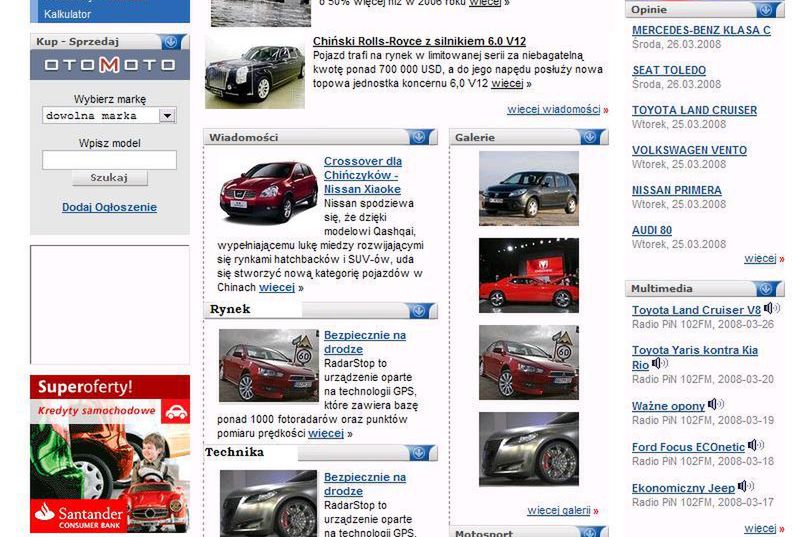Viewport: 806px width, 537px height.
Task: Click the Multimedia section arrow icon
Action: 765,288
